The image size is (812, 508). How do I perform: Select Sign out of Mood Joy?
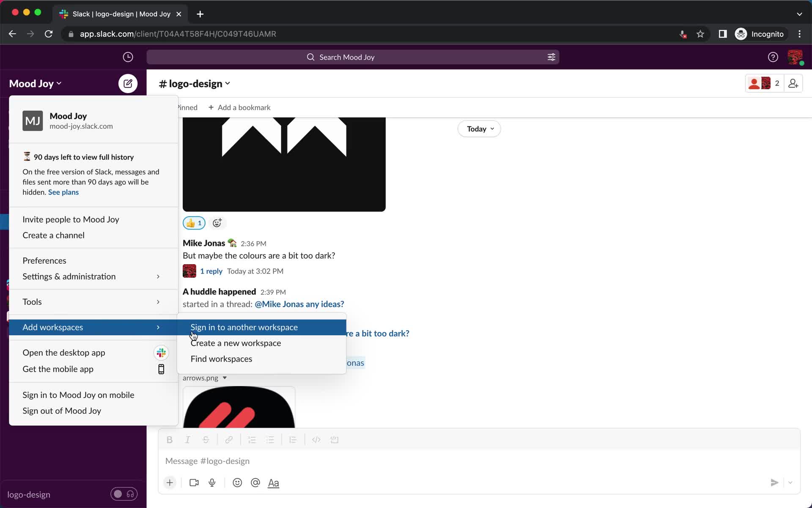(x=93, y=411)
